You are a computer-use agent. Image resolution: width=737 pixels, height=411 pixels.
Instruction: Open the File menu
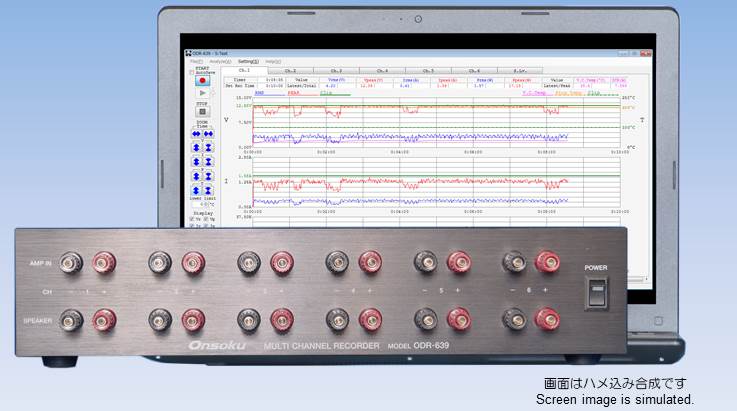(196, 62)
